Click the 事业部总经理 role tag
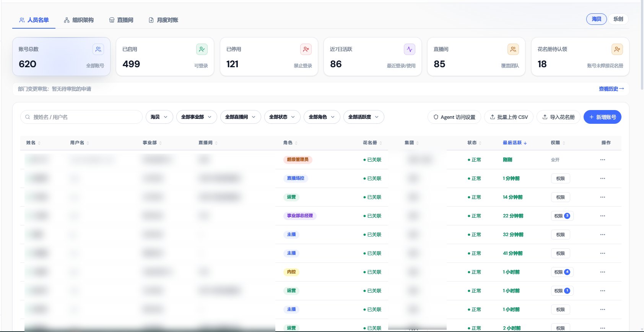Screen dimensions: 644x332 coord(300,216)
